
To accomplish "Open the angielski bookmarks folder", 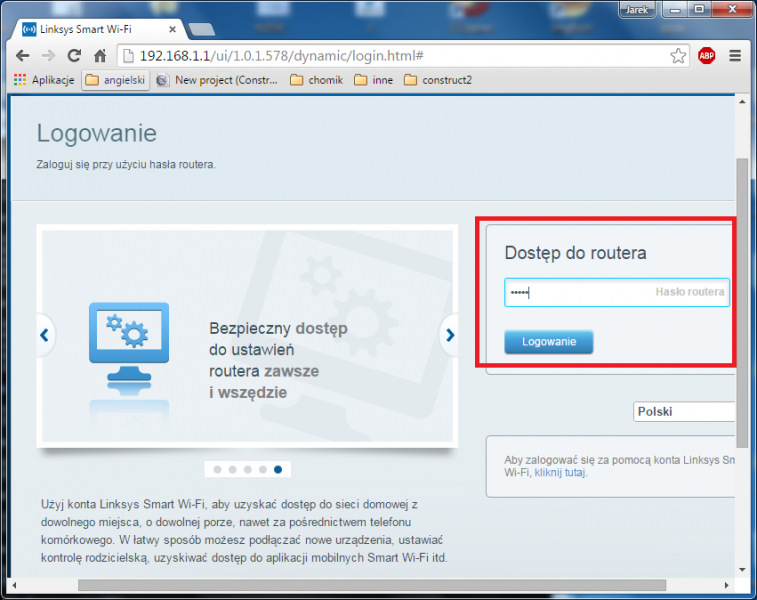I will coord(117,80).
